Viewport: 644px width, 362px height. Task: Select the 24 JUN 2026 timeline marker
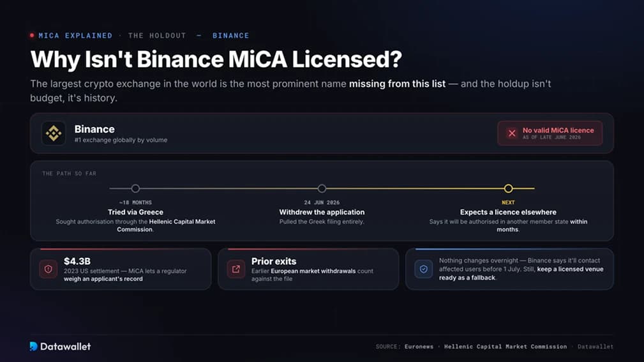coord(322,188)
